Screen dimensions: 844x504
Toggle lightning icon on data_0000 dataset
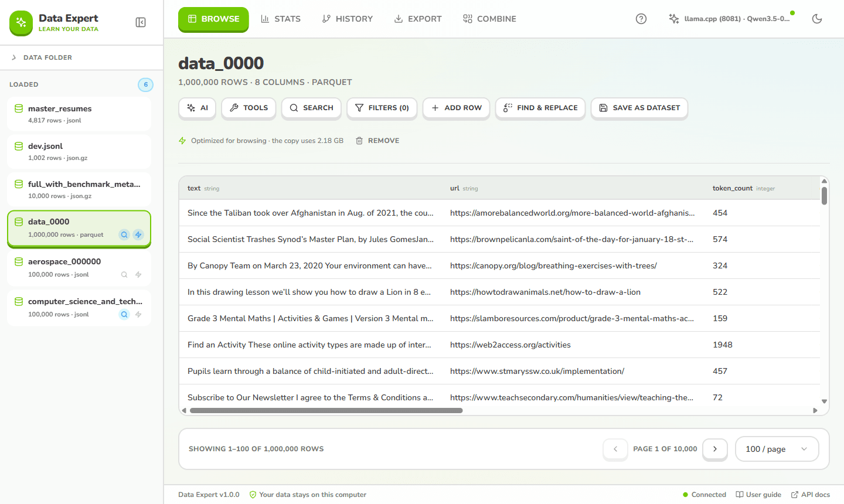point(138,234)
